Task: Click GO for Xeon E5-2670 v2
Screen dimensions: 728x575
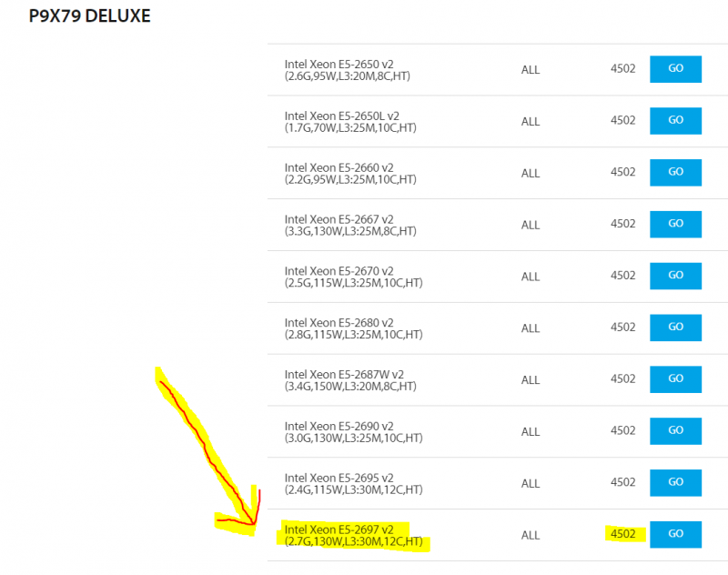Action: pyautogui.click(x=675, y=276)
